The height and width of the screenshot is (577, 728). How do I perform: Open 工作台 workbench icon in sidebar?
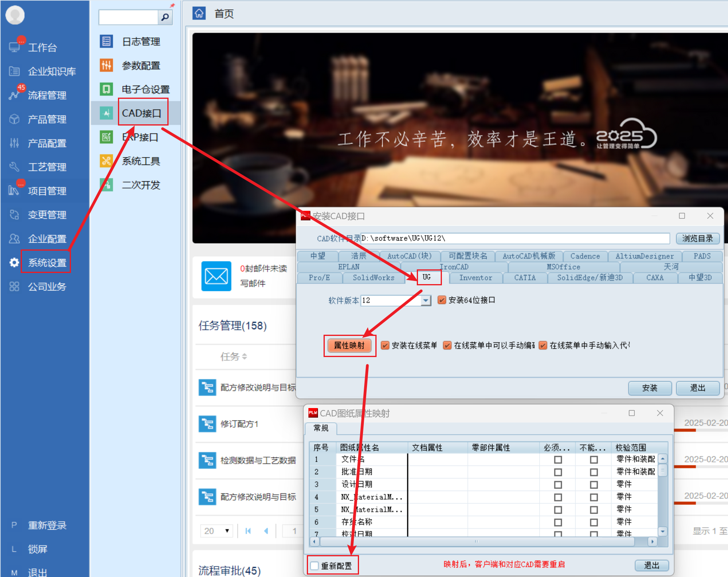pos(14,47)
